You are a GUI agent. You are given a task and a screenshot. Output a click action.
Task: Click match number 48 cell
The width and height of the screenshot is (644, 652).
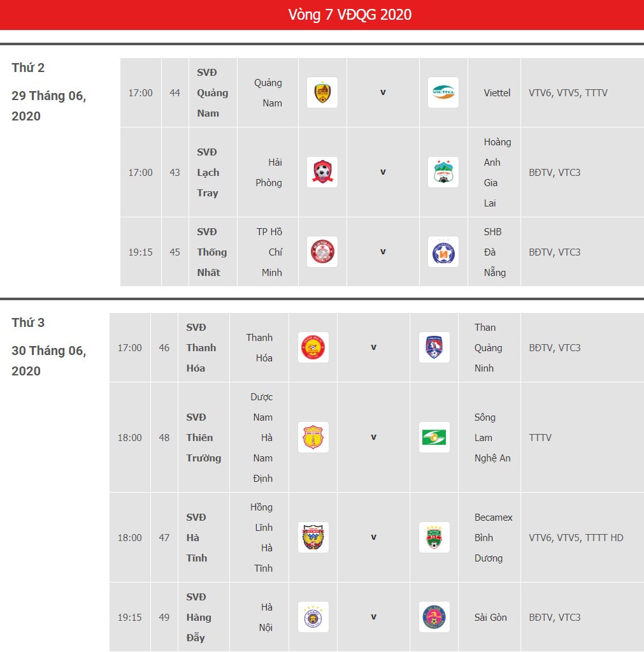[164, 437]
